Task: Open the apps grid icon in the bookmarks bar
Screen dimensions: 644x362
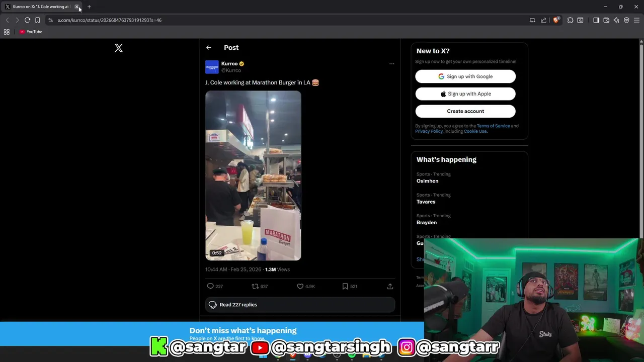Action: tap(7, 32)
